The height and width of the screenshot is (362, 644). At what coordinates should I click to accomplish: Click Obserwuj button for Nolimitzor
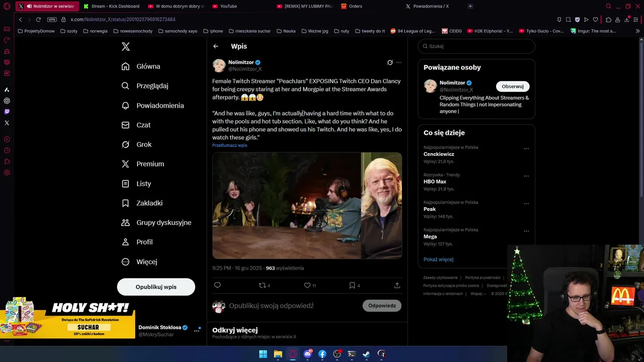click(x=513, y=86)
